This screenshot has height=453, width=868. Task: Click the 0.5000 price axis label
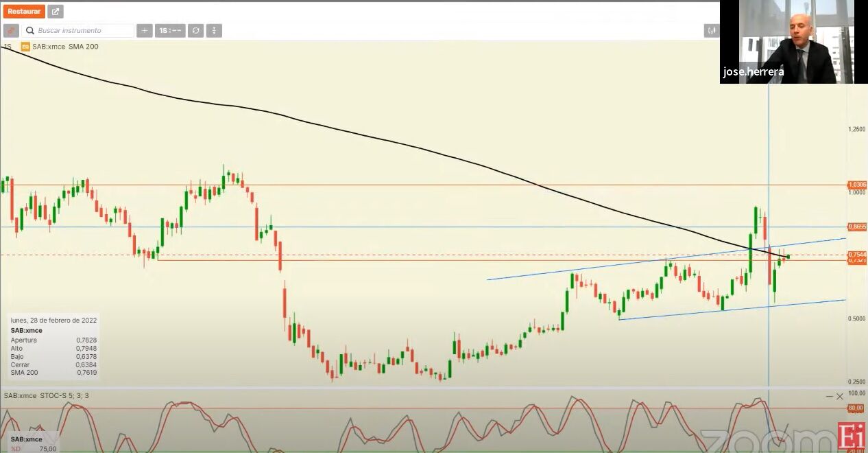856,318
